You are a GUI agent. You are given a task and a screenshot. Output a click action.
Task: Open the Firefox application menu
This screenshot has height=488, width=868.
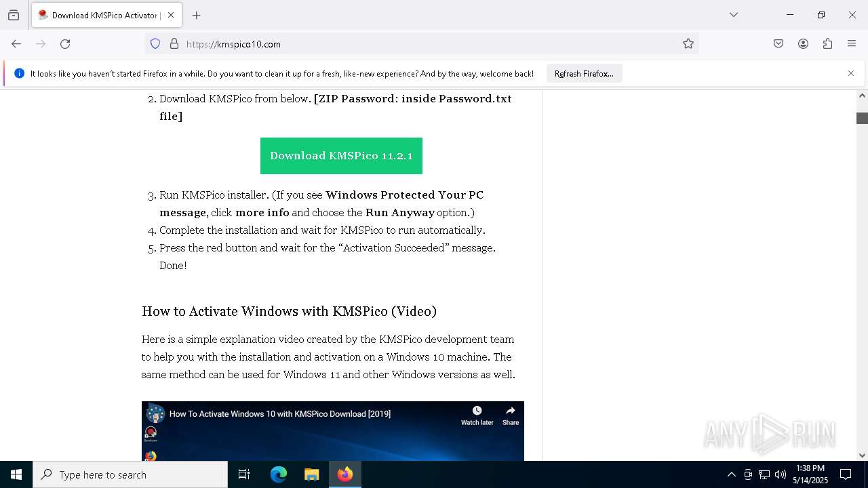click(x=852, y=44)
